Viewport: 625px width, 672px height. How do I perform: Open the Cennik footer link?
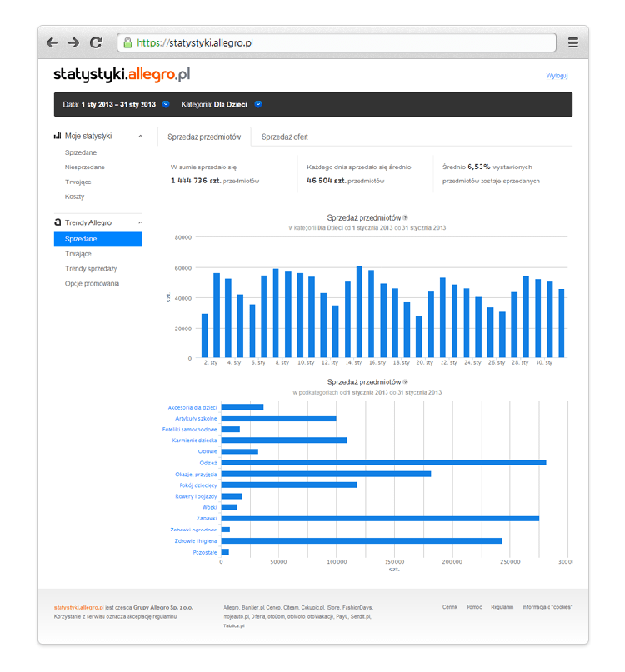coord(450,607)
